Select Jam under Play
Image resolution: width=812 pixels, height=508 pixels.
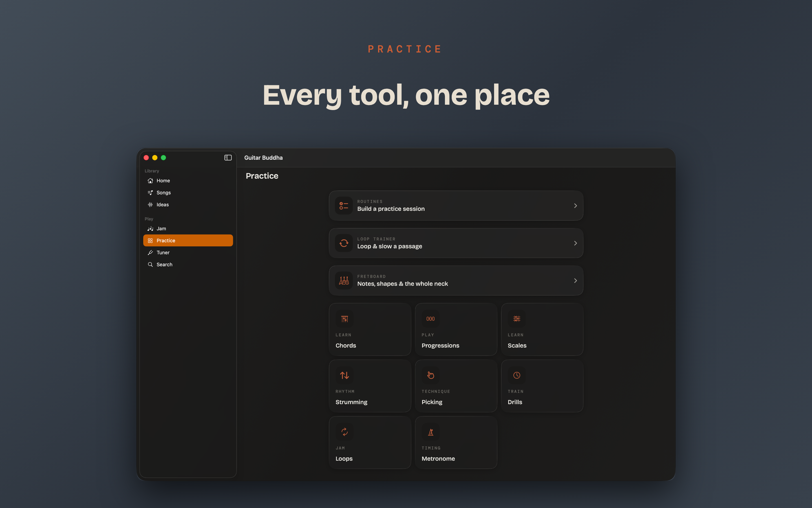tap(188, 229)
